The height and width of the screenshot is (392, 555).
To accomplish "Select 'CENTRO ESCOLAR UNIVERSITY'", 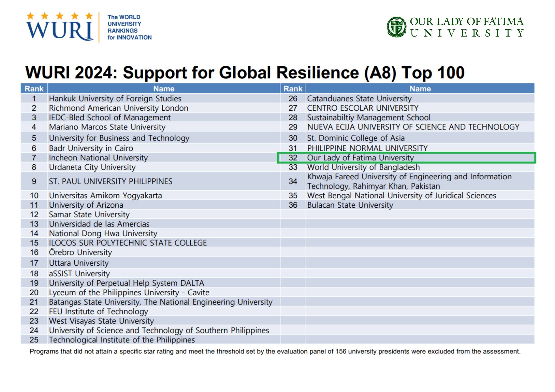I will click(x=363, y=108).
